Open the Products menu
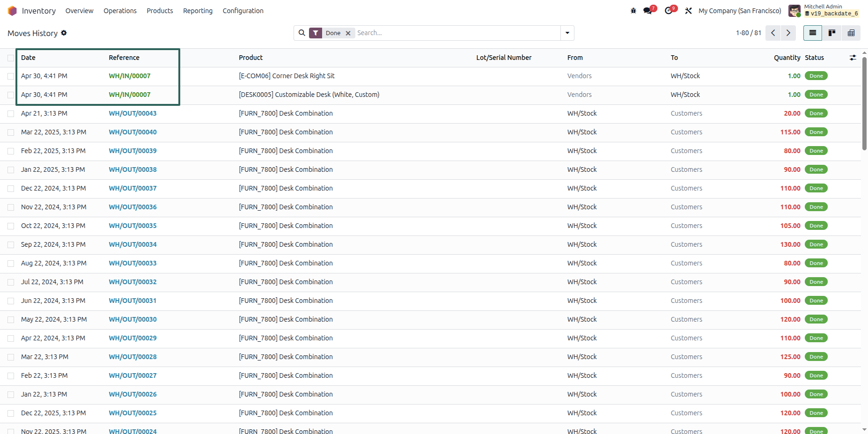The height and width of the screenshot is (434, 868). pyautogui.click(x=160, y=11)
